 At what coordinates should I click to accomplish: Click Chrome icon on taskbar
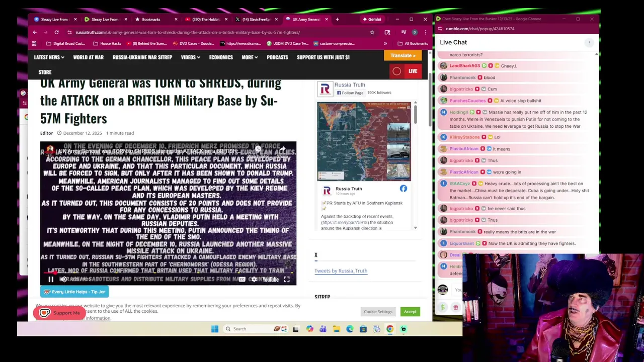pos(390,329)
